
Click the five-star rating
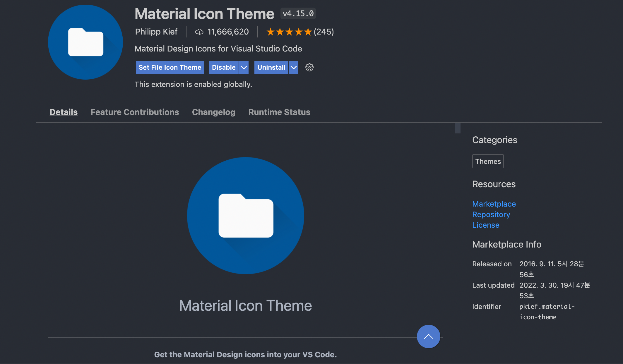coord(289,32)
